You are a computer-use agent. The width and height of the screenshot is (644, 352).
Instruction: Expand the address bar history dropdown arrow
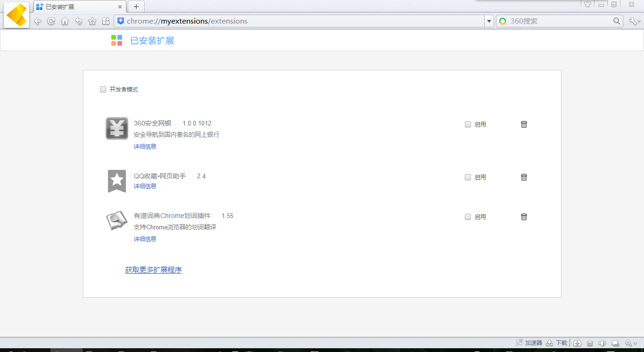point(489,21)
